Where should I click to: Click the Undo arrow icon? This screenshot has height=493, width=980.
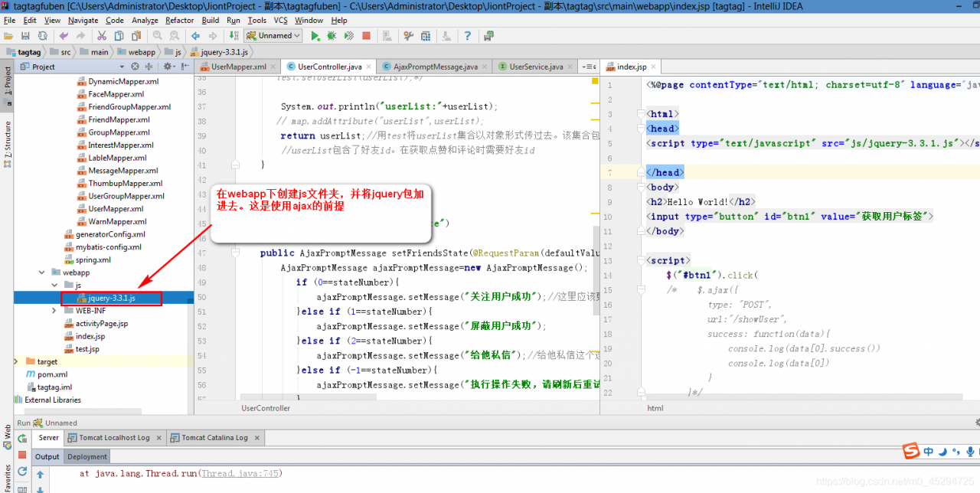tap(64, 35)
